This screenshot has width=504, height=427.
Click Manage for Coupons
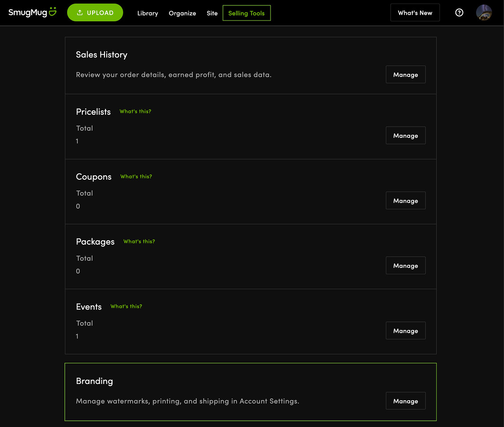(406, 201)
